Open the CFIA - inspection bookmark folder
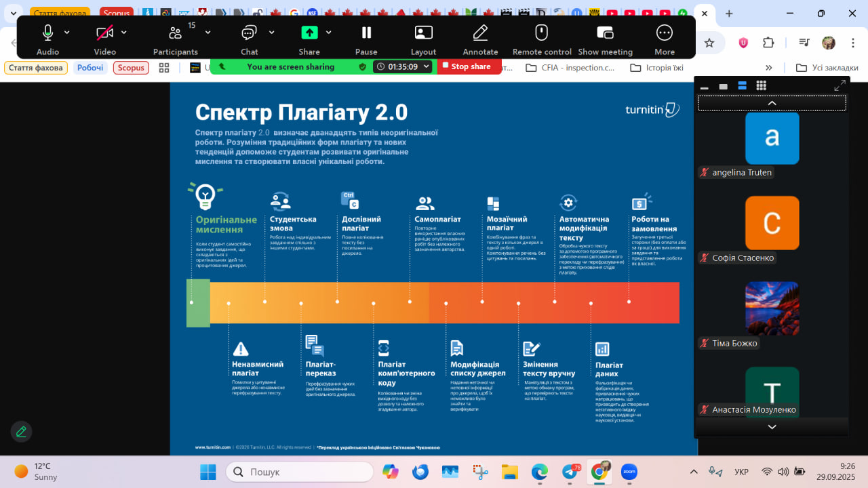 click(570, 68)
